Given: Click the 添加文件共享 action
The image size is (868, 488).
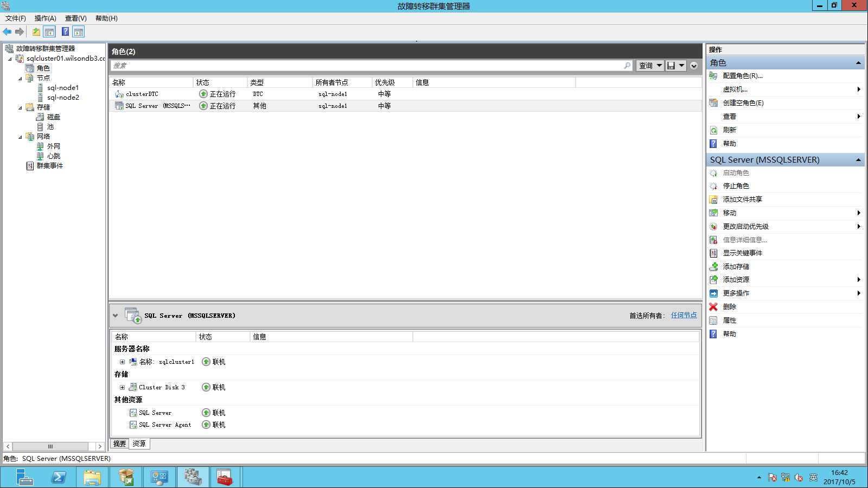Looking at the screenshot, I should (x=742, y=200).
